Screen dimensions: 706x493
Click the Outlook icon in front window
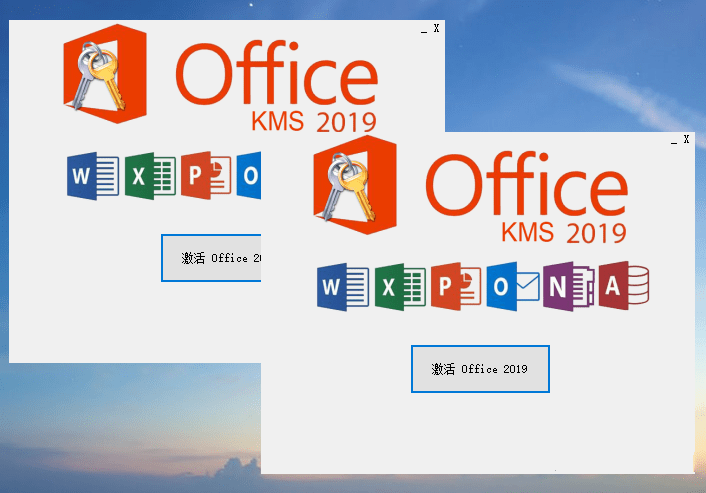tap(513, 287)
